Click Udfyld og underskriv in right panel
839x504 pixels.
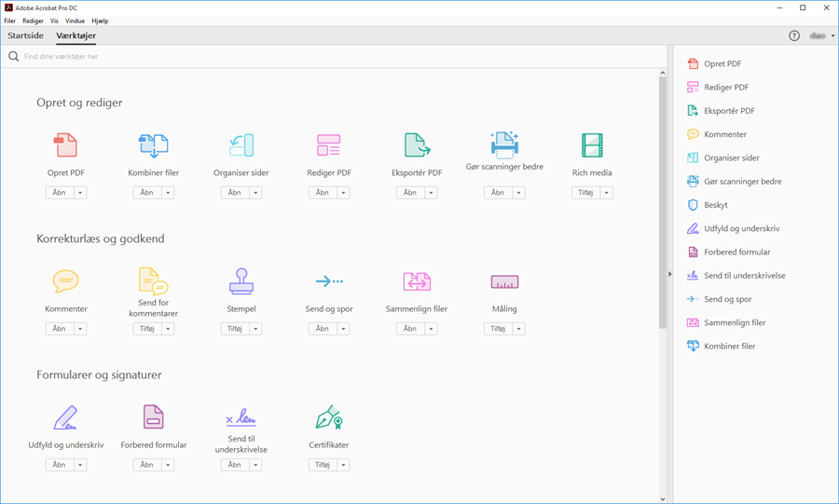click(x=742, y=228)
